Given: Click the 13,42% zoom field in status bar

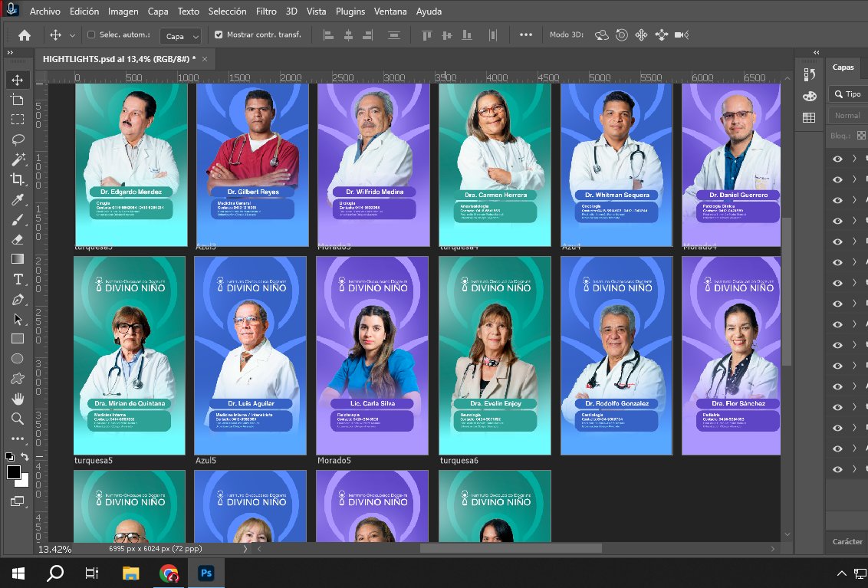Looking at the screenshot, I should click(x=54, y=549).
